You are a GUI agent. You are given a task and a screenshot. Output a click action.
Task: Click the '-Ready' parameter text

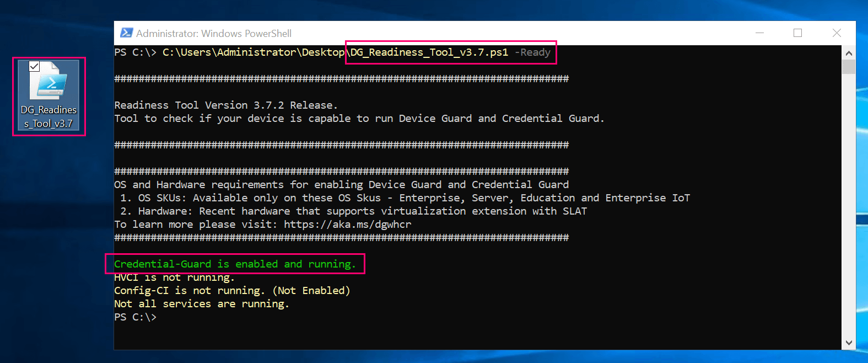[x=532, y=52]
